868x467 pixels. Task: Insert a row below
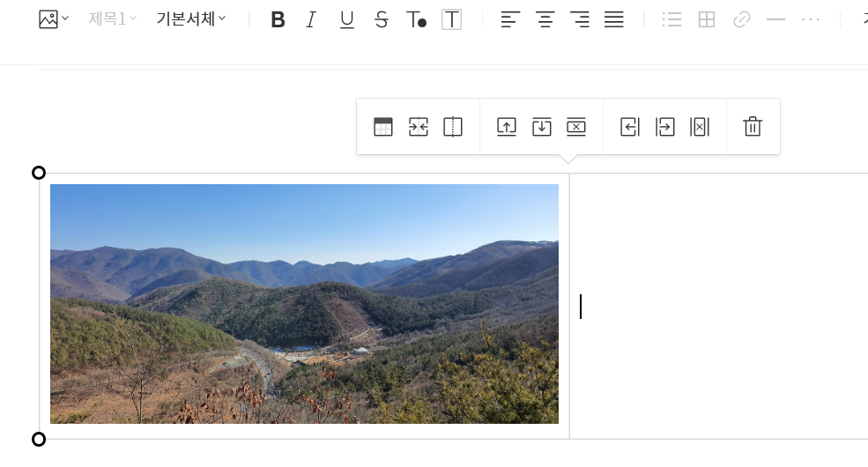point(541,127)
